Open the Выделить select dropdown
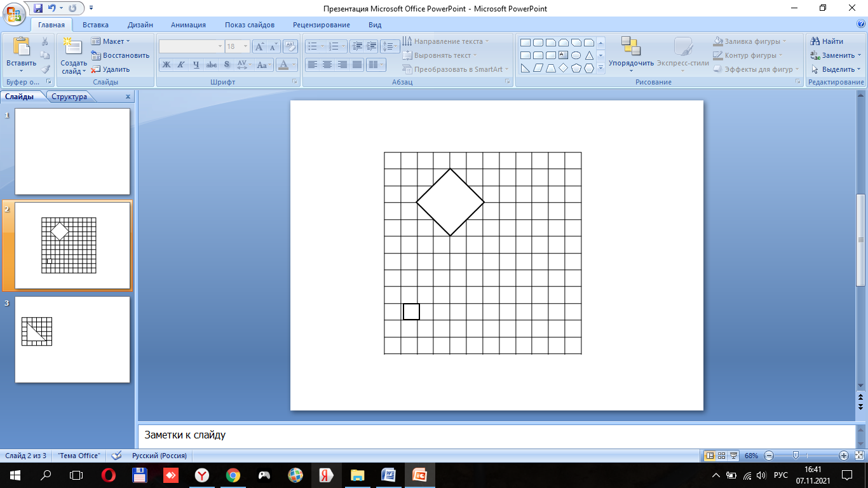The width and height of the screenshot is (868, 488). point(836,69)
